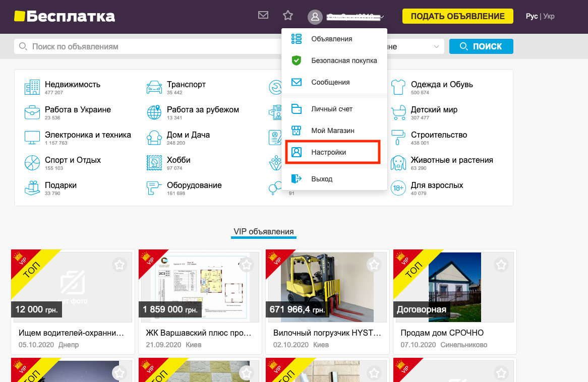
Task: Choose Выход to log out
Action: [x=334, y=179]
